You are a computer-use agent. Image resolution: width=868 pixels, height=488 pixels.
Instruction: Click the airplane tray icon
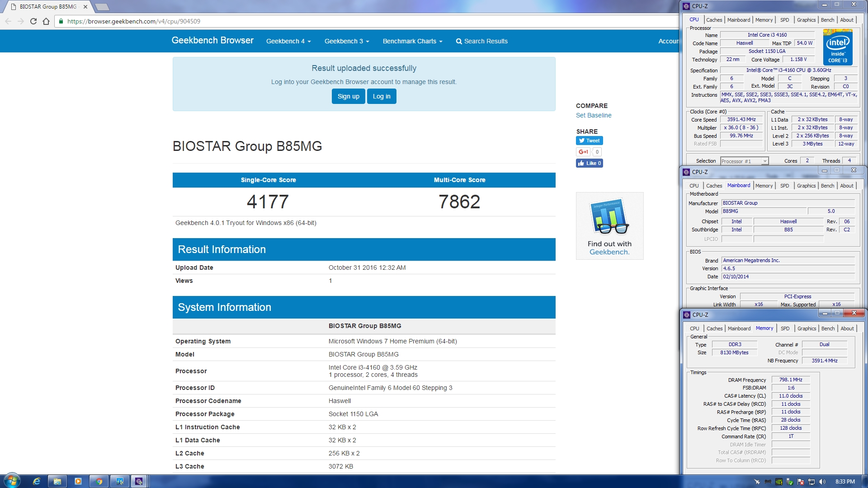757,482
